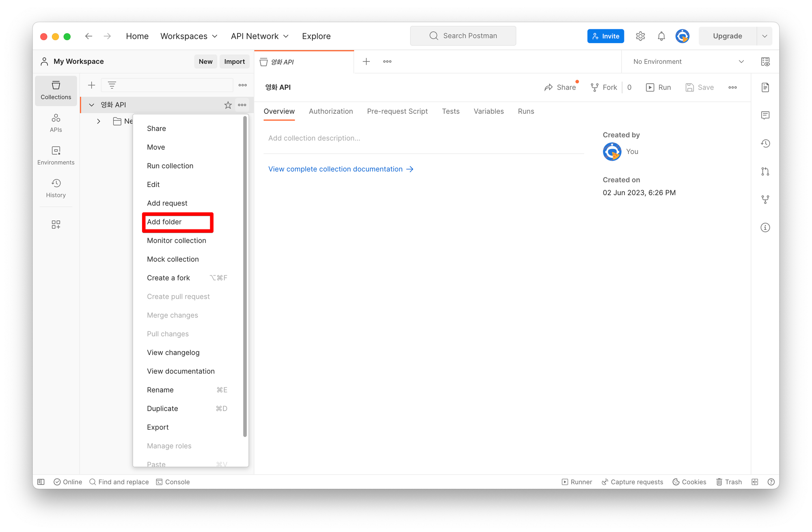Toggle the two-pane view in the status bar
Image resolution: width=812 pixels, height=532 pixels.
pyautogui.click(x=755, y=482)
